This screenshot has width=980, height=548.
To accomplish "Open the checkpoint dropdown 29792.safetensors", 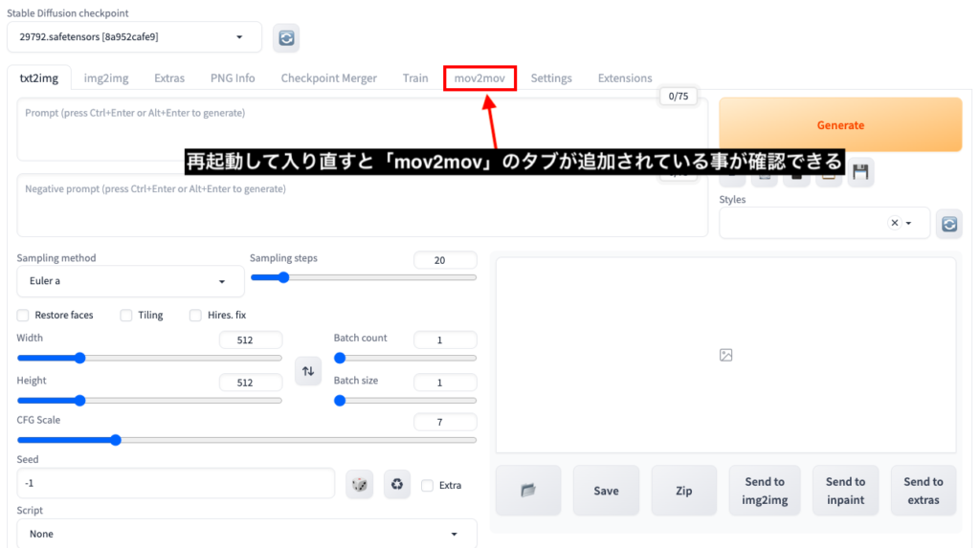I will (x=134, y=37).
